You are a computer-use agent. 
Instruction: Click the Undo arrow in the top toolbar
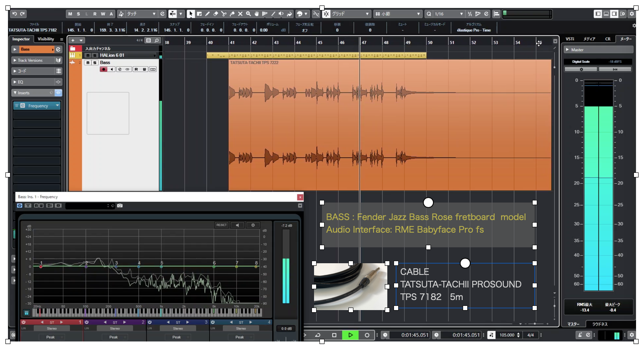(15, 14)
